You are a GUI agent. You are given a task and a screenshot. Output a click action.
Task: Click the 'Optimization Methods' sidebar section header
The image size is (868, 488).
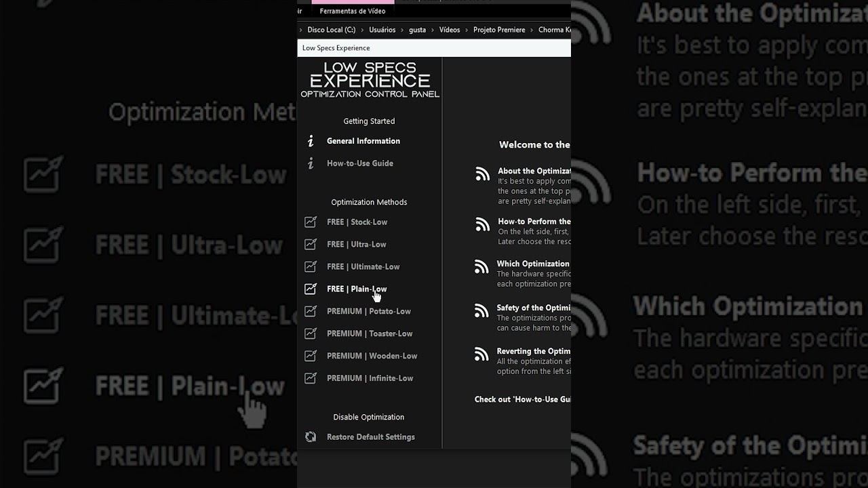pos(369,202)
